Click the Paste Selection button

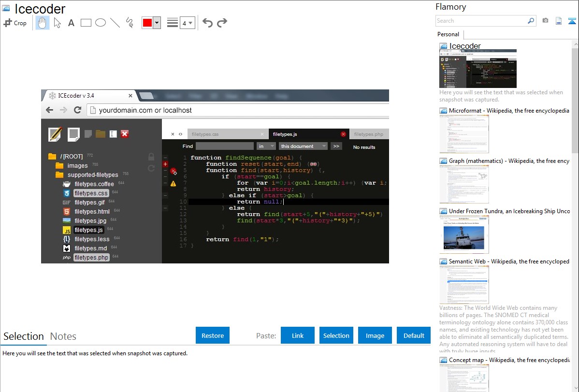pos(336,335)
